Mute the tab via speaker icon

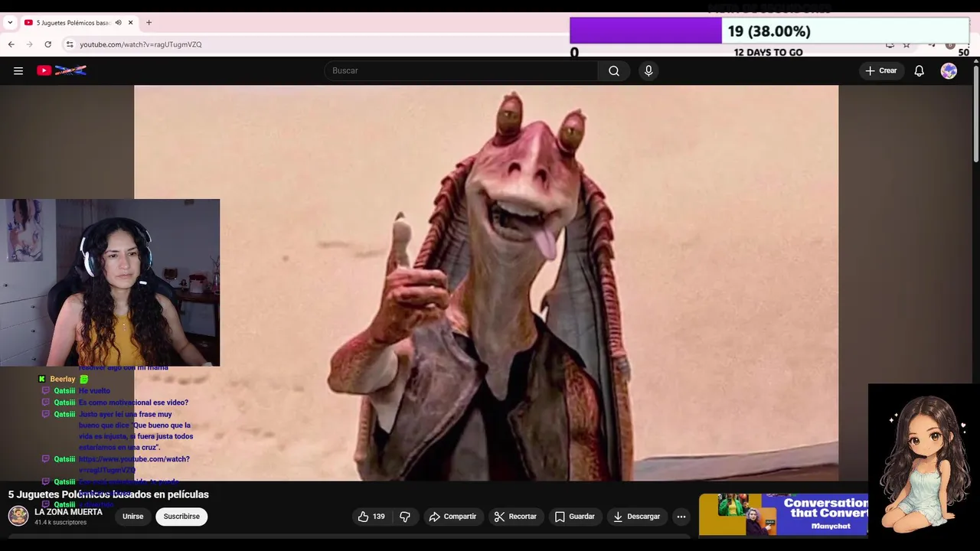[118, 22]
